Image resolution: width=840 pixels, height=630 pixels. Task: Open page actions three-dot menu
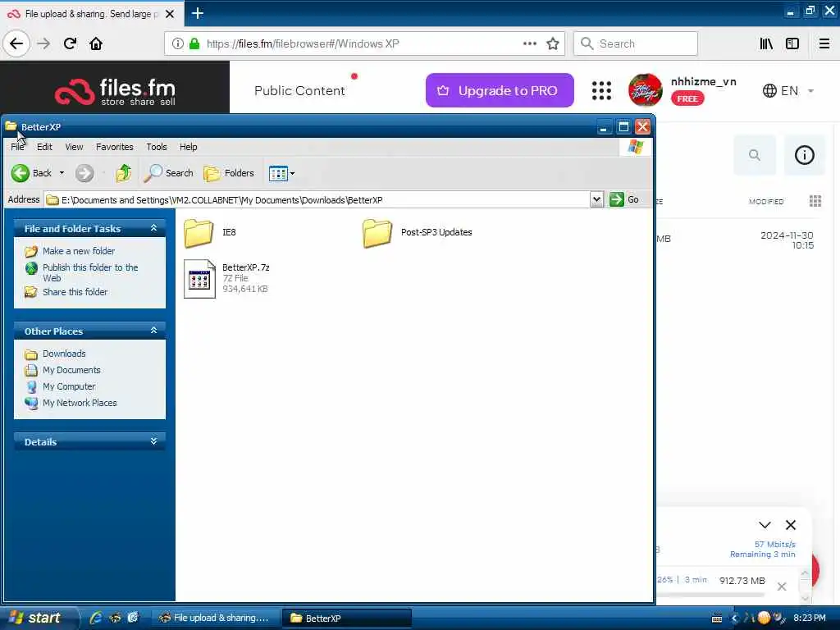(529, 43)
